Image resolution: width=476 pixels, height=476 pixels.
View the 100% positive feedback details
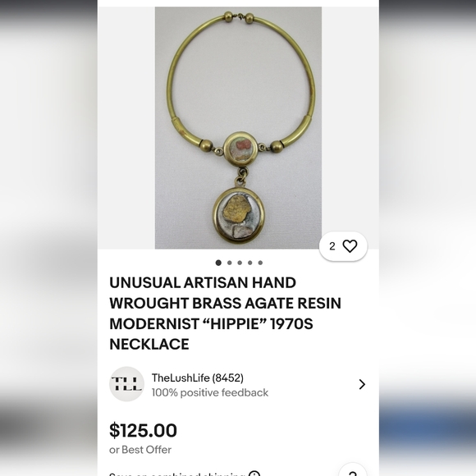pos(210,392)
